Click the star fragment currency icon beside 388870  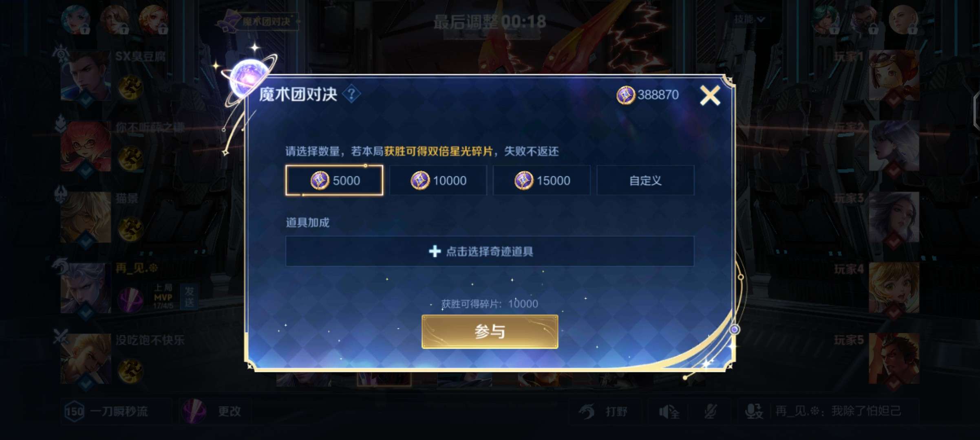625,95
